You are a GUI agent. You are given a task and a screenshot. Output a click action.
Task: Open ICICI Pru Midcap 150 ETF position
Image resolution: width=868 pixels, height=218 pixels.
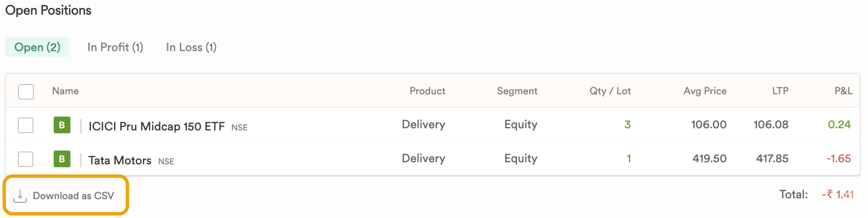[157, 126]
